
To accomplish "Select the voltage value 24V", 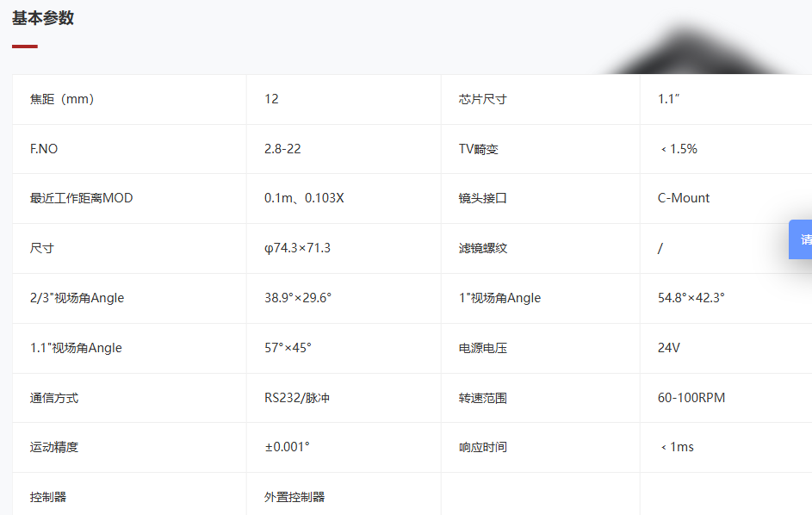I will (668, 348).
